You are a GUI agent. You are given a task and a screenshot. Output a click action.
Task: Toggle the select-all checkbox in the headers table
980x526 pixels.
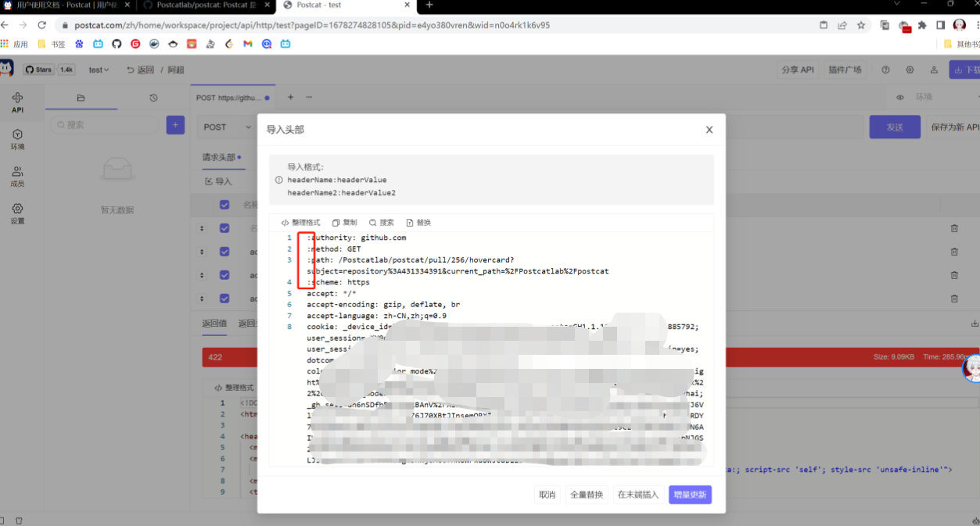(224, 205)
